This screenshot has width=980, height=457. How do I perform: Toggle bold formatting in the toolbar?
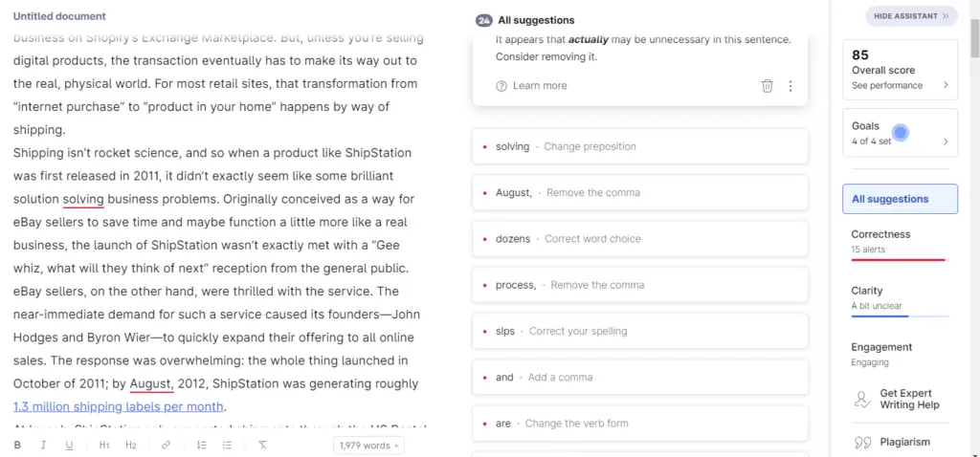coord(17,446)
